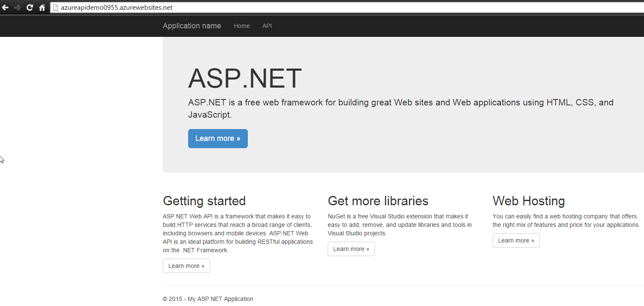The width and height of the screenshot is (644, 306).
Task: Focus the address bar showing azureapidemo0955.azurewebsites.net
Action: 347,8
